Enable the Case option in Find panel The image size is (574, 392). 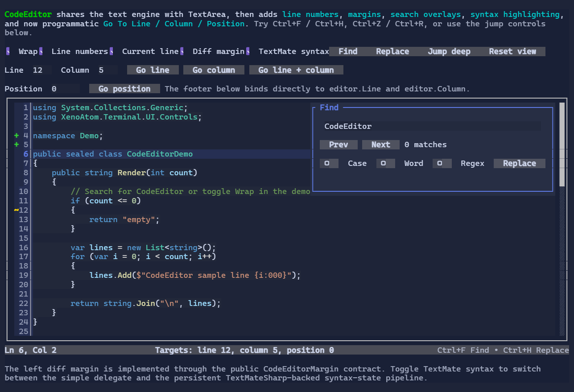tap(329, 164)
